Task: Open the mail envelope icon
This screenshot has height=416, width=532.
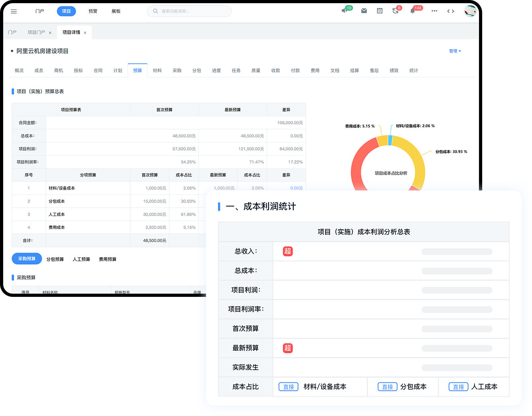Action: tap(364, 11)
